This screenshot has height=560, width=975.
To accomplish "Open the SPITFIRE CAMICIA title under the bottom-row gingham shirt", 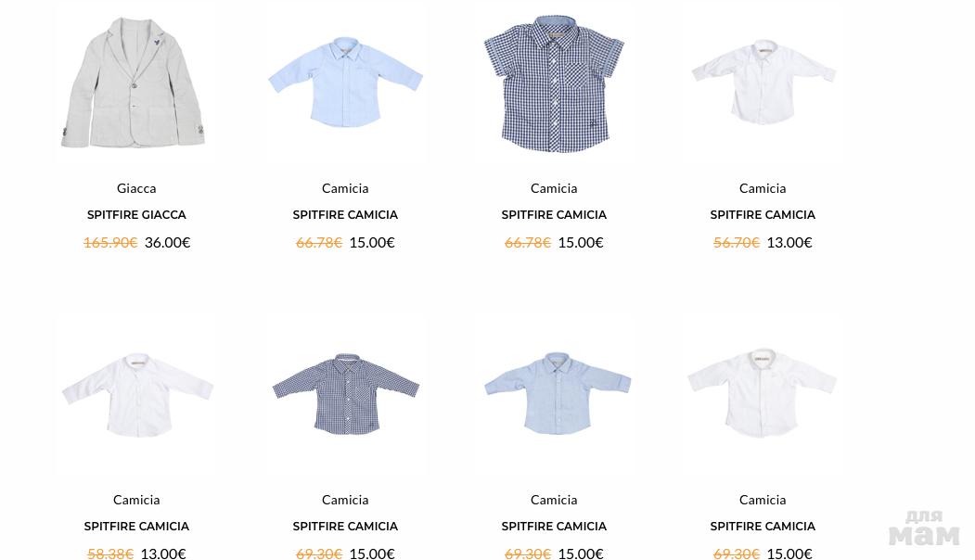I will click(x=345, y=527).
